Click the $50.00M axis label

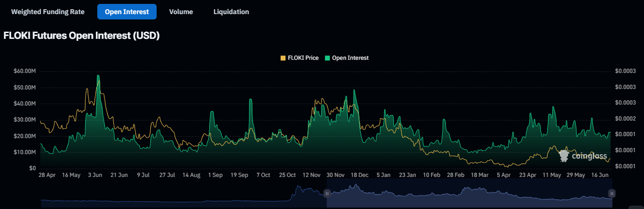25,87
